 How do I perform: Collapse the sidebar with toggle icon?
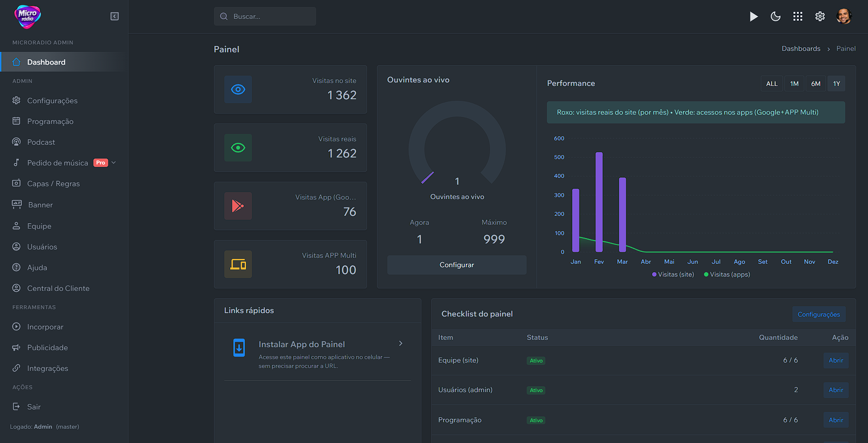[115, 16]
